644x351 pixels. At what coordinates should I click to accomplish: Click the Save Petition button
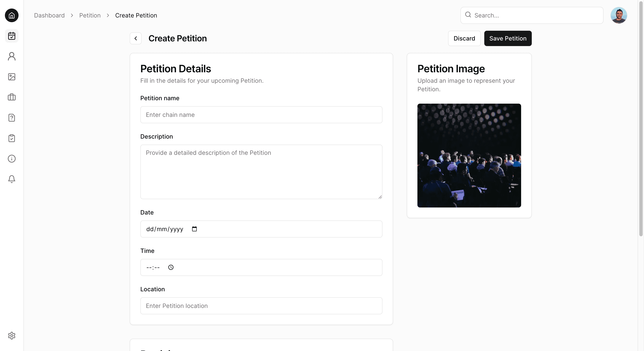(x=508, y=38)
